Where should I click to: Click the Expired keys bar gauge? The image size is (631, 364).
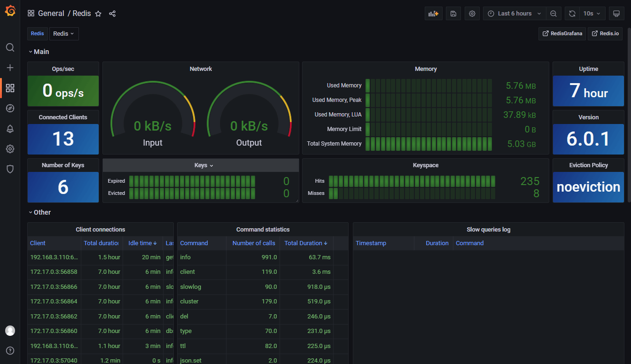click(x=192, y=181)
